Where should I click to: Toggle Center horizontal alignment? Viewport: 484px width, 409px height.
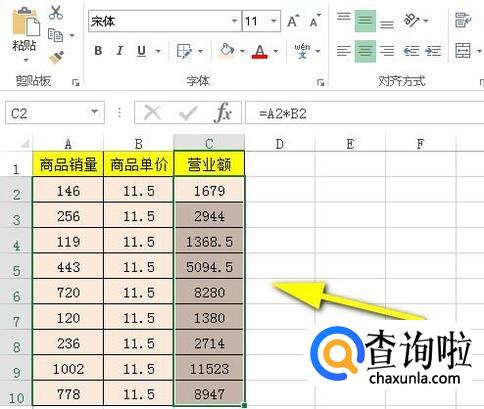click(x=365, y=51)
